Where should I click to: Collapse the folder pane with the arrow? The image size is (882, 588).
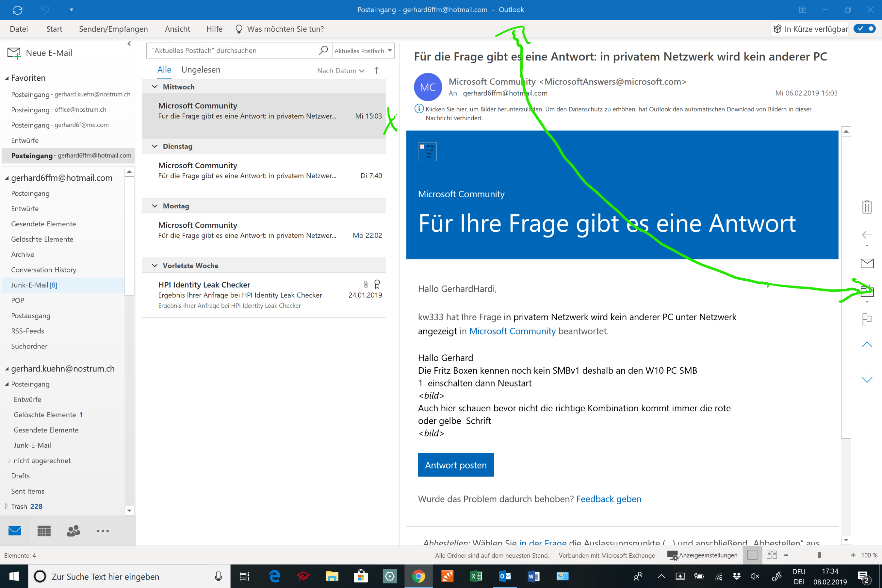point(129,43)
